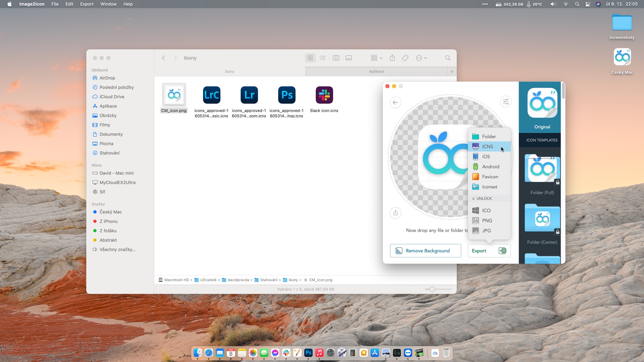Click the Remove Background button
The height and width of the screenshot is (362, 644).
(425, 251)
